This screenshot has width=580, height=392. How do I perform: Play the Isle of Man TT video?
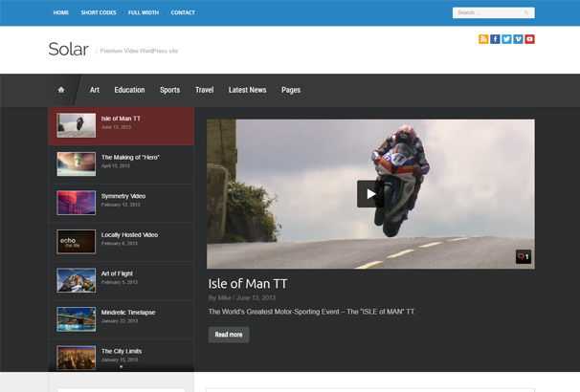point(370,193)
